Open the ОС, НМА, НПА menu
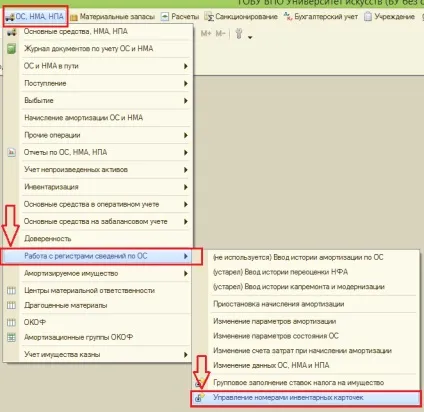 tap(35, 17)
